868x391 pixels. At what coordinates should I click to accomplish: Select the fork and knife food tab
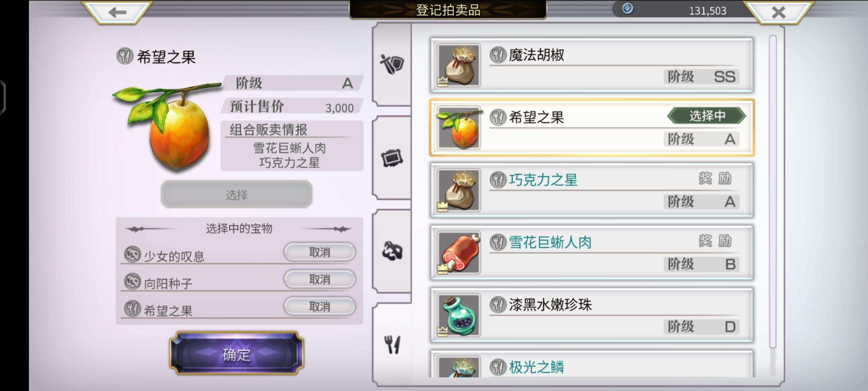392,344
